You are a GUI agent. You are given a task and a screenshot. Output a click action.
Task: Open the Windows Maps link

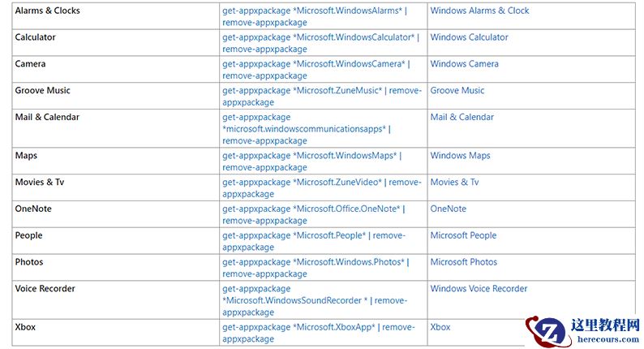click(460, 156)
